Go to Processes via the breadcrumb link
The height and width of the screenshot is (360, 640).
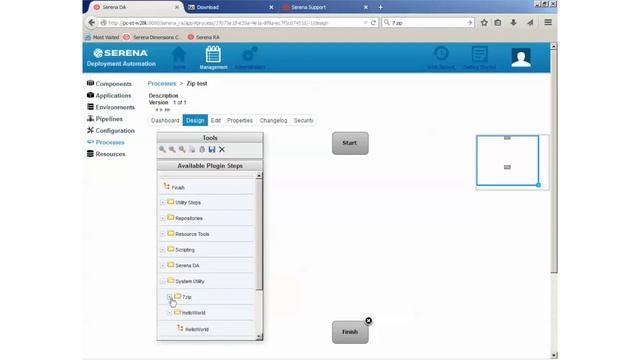[x=162, y=83]
